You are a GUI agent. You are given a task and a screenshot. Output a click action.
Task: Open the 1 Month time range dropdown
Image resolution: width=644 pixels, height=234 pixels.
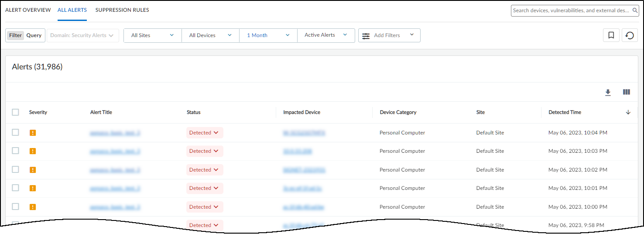click(268, 35)
